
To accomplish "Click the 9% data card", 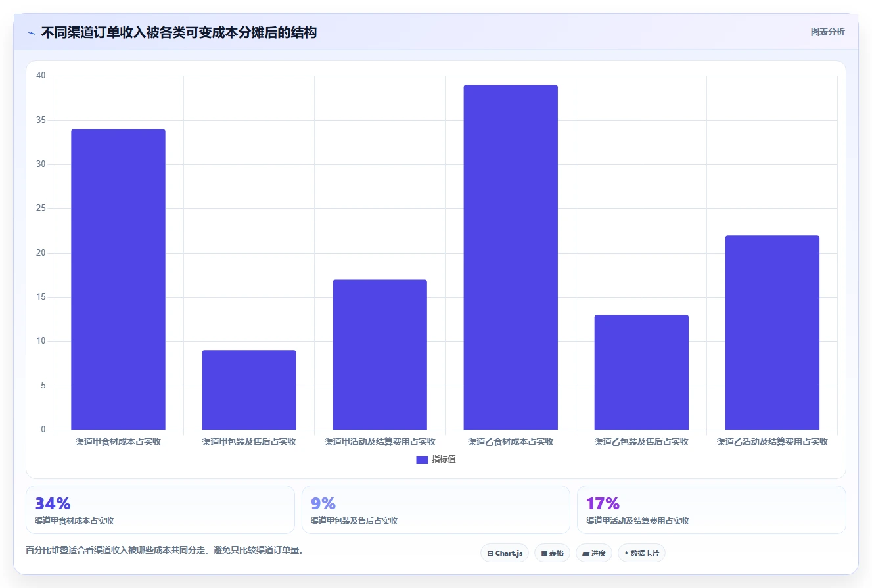I will (436, 510).
